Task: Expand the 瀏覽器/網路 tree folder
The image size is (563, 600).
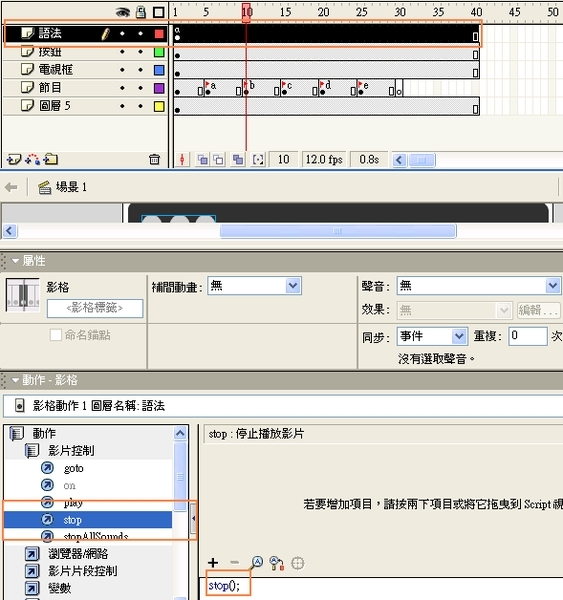Action: [32, 554]
